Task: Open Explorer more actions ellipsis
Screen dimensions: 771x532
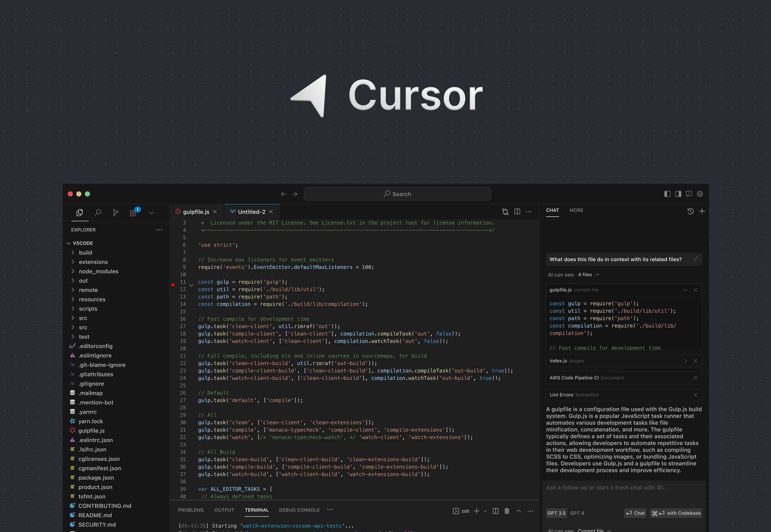Action: click(159, 230)
